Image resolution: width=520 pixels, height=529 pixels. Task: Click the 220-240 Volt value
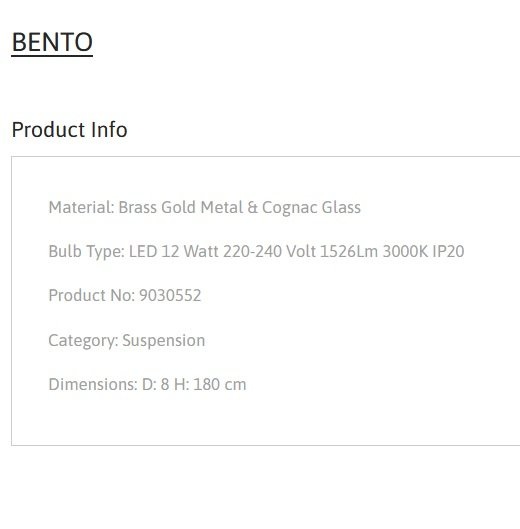(270, 251)
